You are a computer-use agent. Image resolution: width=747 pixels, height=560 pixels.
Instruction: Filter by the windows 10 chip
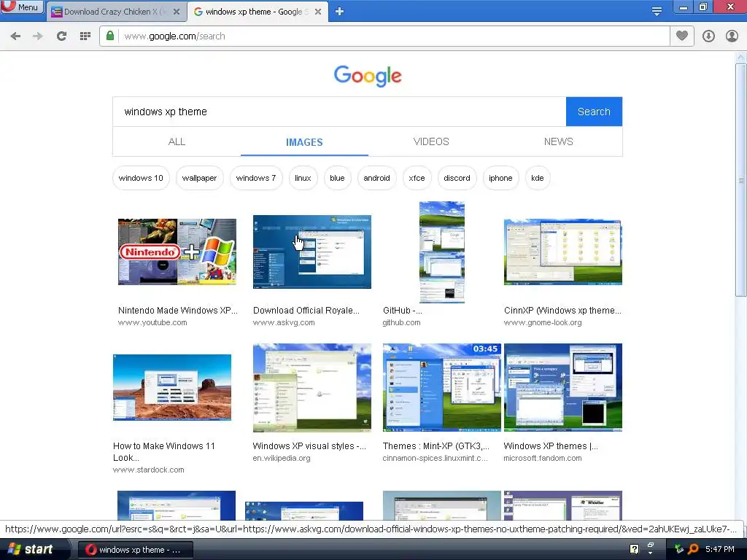141,178
